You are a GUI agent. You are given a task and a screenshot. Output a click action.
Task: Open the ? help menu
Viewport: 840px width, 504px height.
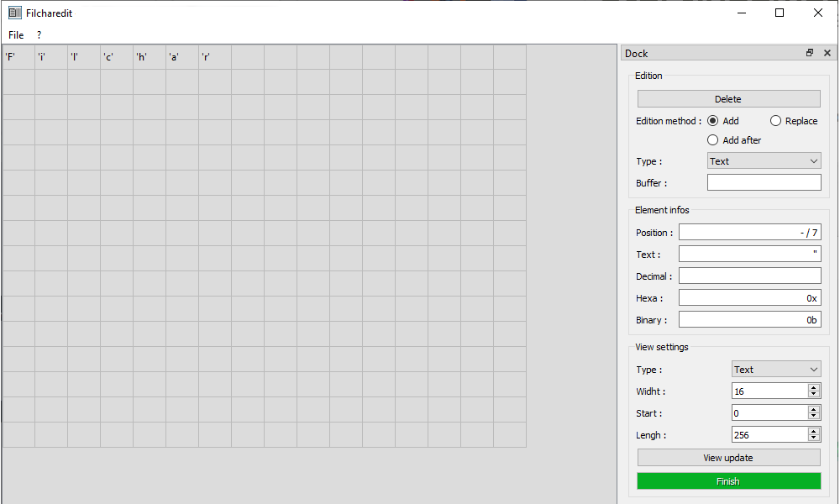(39, 34)
